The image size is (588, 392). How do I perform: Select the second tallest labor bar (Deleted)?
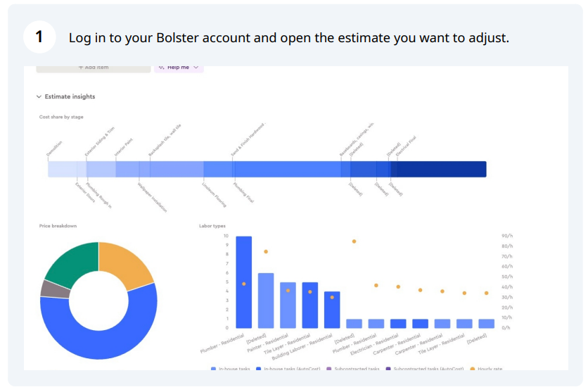pos(266,301)
